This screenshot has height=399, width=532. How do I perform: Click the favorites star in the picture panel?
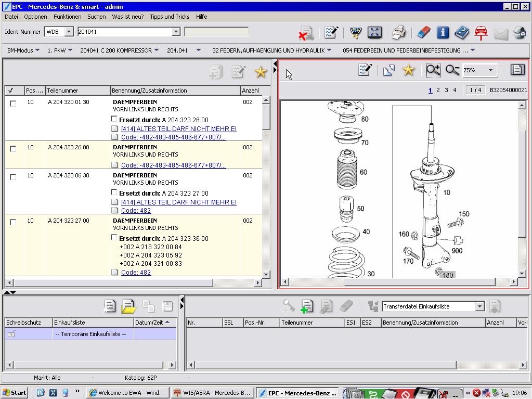click(409, 70)
